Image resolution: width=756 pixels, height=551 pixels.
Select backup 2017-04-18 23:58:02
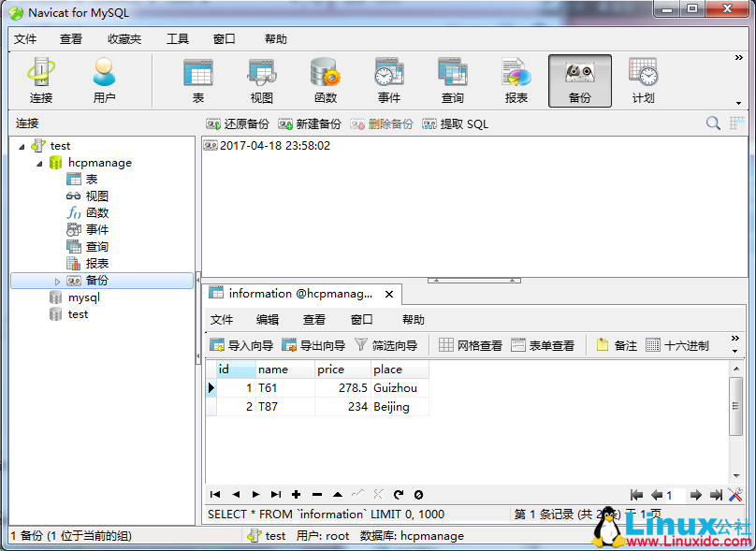click(267, 146)
